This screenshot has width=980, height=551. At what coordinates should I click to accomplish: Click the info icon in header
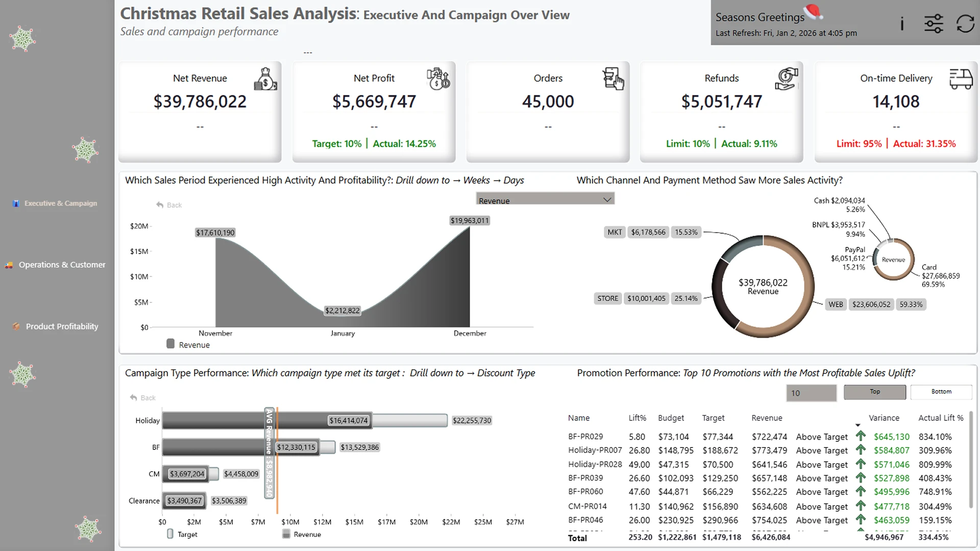902,24
